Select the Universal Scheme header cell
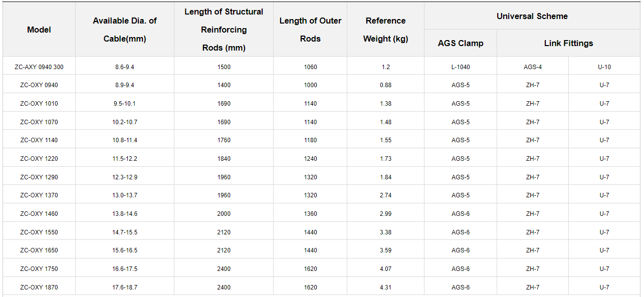The width and height of the screenshot is (644, 297). click(x=532, y=16)
